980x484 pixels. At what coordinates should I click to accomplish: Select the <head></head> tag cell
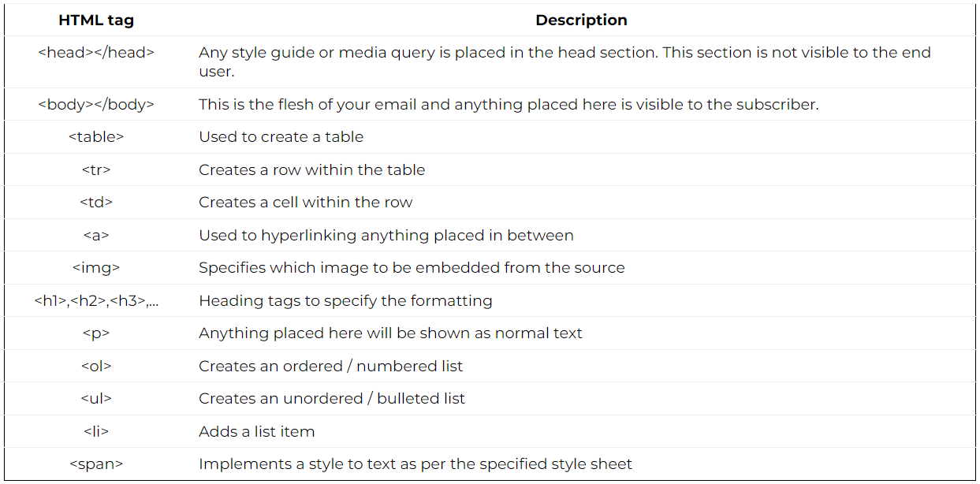pyautogui.click(x=96, y=53)
